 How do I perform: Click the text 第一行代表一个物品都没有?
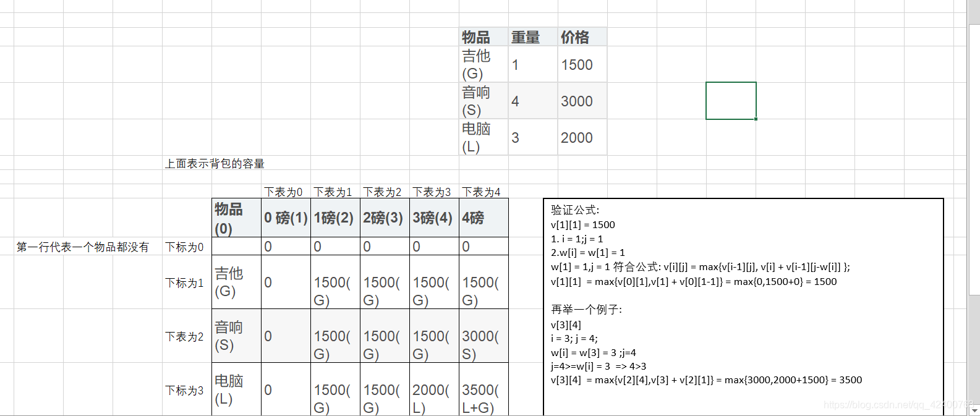82,247
